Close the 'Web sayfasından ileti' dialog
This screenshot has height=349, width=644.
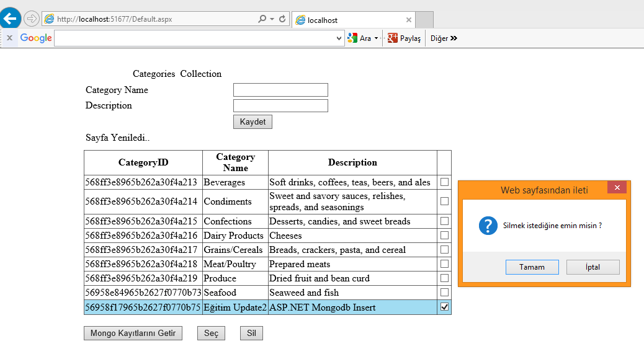click(x=617, y=188)
